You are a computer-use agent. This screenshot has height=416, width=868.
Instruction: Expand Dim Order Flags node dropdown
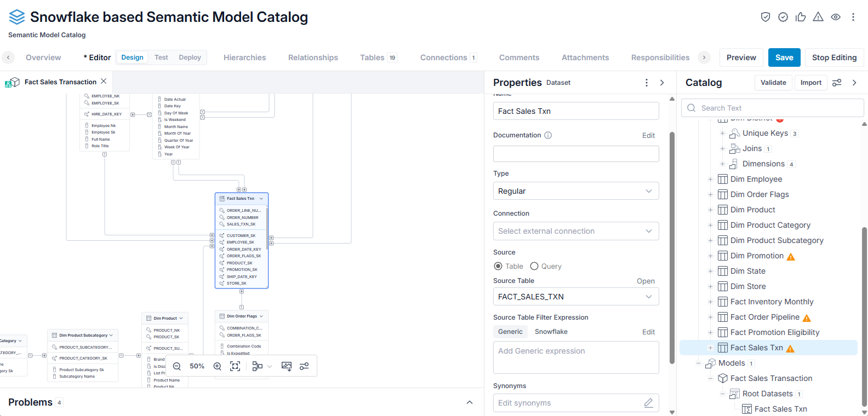pos(261,316)
